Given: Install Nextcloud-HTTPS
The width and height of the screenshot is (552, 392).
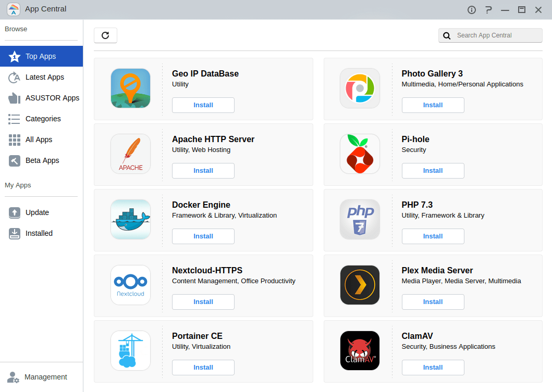Looking at the screenshot, I should (203, 301).
